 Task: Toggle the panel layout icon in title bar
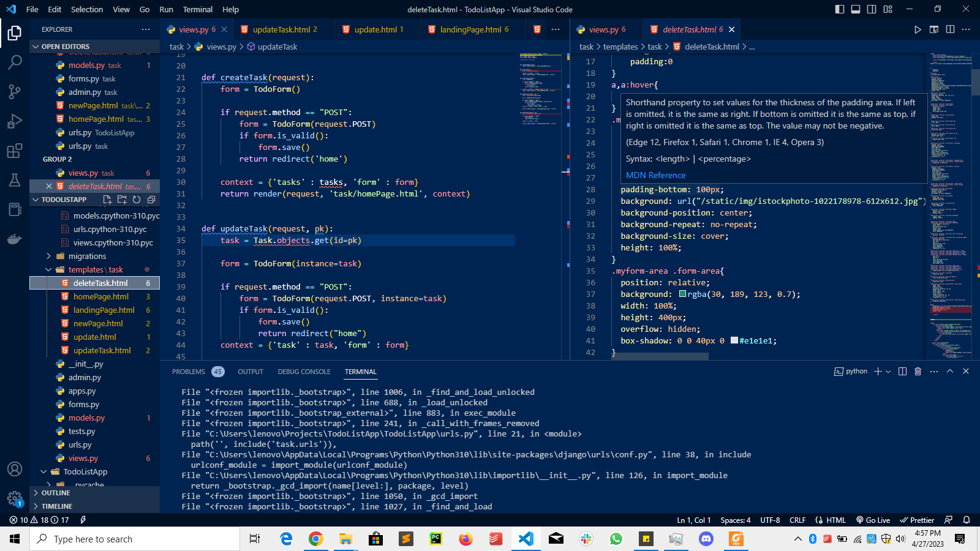click(x=855, y=9)
